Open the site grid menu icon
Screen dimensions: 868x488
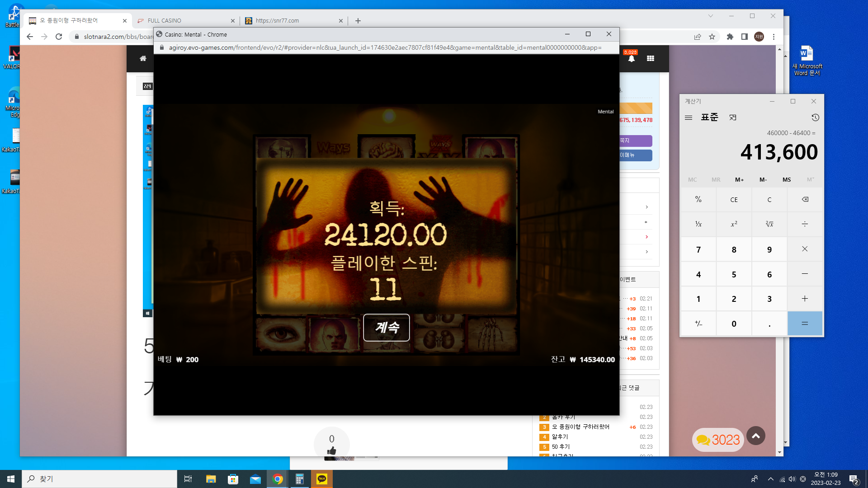(651, 58)
